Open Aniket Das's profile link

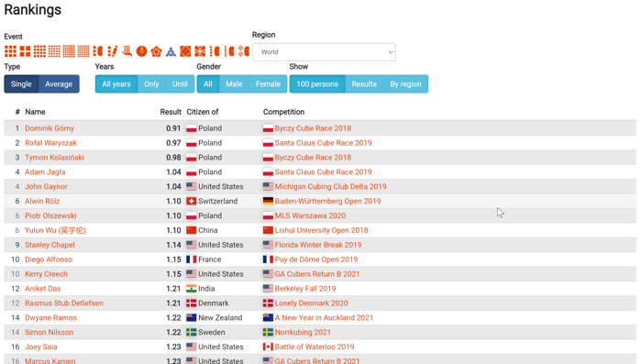point(42,289)
